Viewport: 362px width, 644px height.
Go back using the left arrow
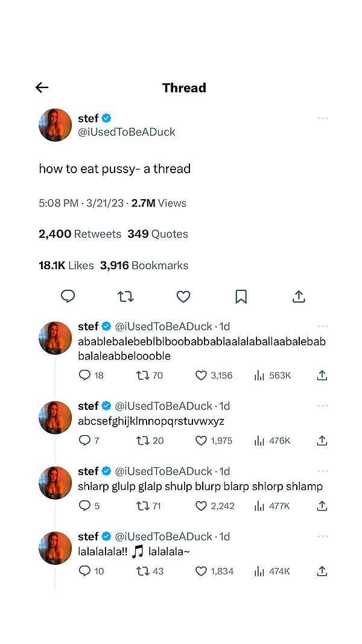tap(42, 88)
